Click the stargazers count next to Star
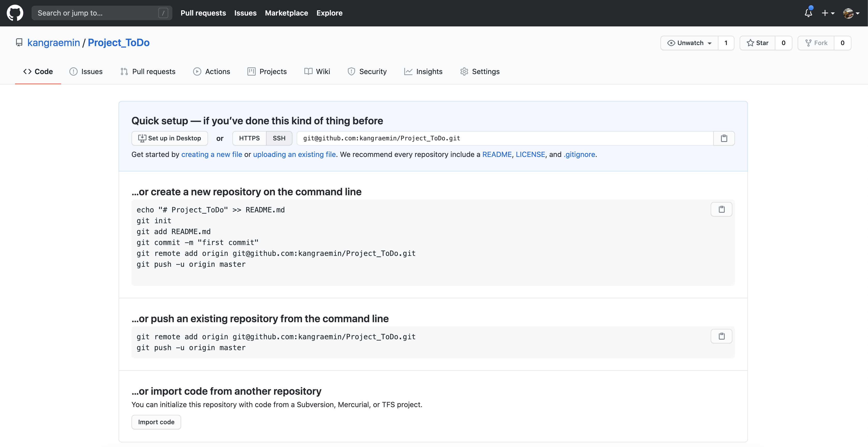The image size is (868, 447). coord(783,43)
